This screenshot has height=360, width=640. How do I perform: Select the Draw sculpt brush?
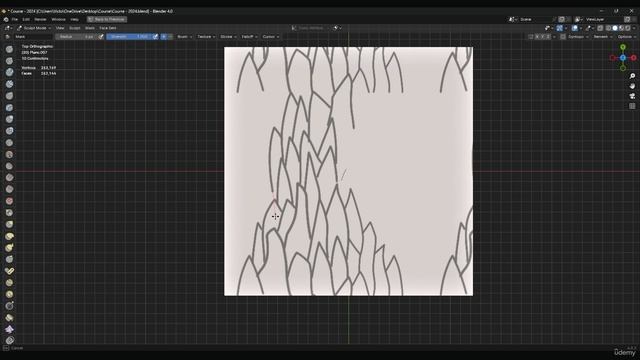[x=9, y=49]
